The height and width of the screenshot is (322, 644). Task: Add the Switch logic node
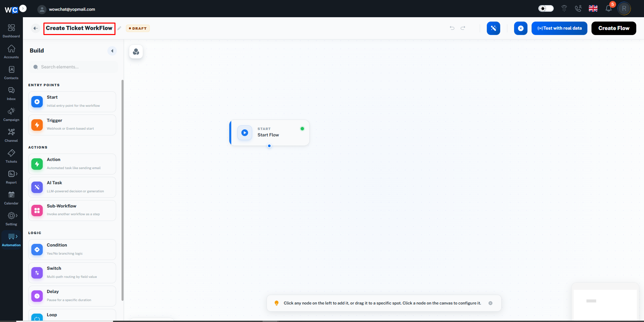click(72, 273)
